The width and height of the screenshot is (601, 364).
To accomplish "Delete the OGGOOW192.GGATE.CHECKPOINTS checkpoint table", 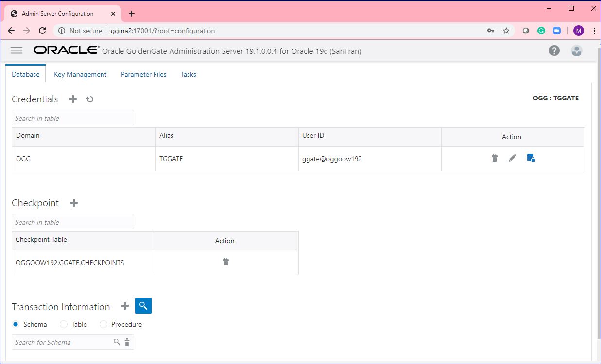I will click(x=226, y=262).
